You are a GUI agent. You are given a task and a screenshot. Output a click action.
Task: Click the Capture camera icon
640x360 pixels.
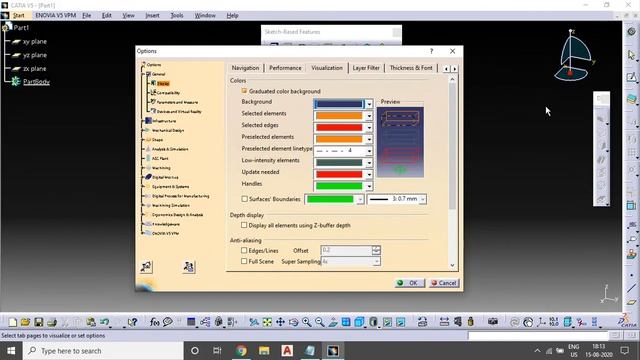click(493, 322)
